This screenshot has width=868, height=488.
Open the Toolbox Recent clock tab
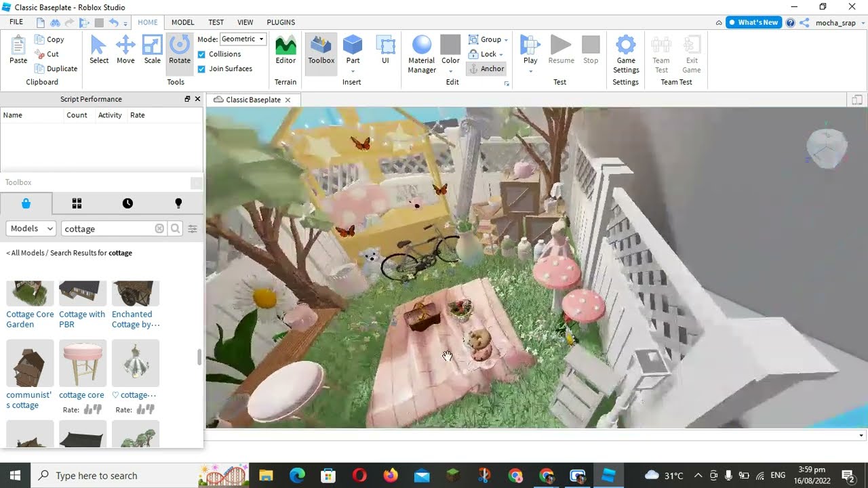coord(127,203)
